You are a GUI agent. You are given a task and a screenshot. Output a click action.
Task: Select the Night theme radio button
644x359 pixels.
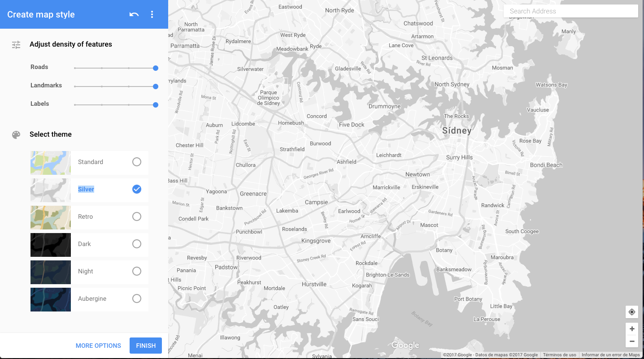[137, 271]
